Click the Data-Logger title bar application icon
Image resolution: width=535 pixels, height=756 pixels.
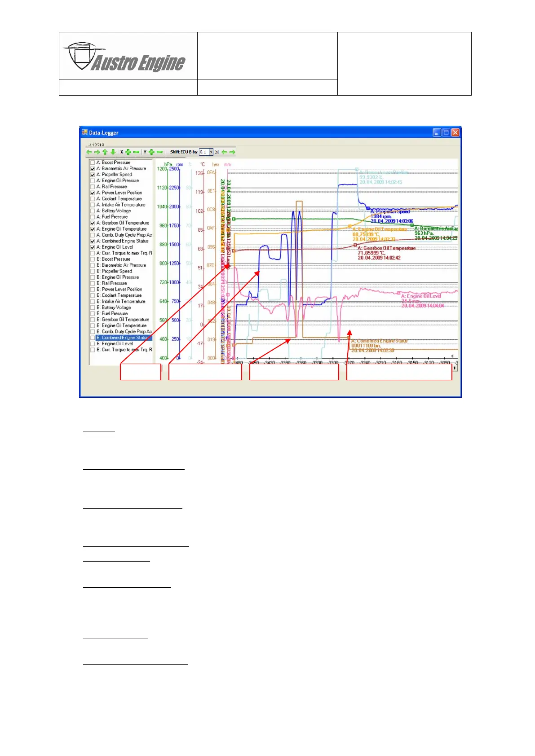[x=84, y=132]
